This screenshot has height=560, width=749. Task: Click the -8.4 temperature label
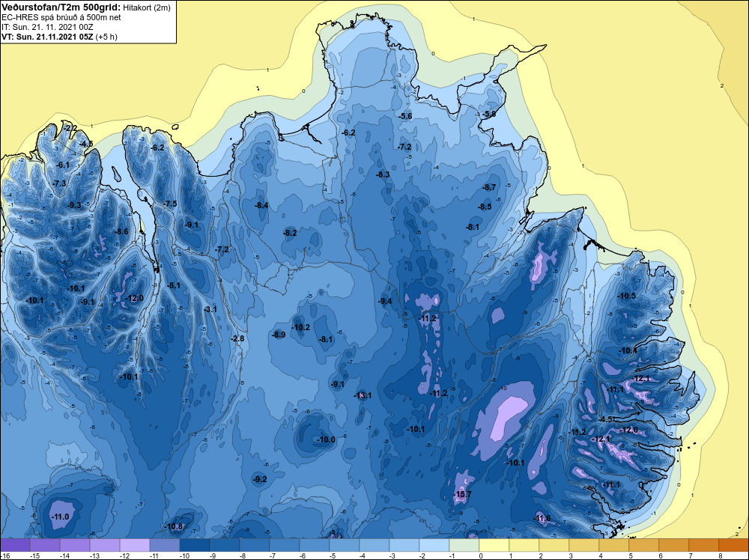261,206
